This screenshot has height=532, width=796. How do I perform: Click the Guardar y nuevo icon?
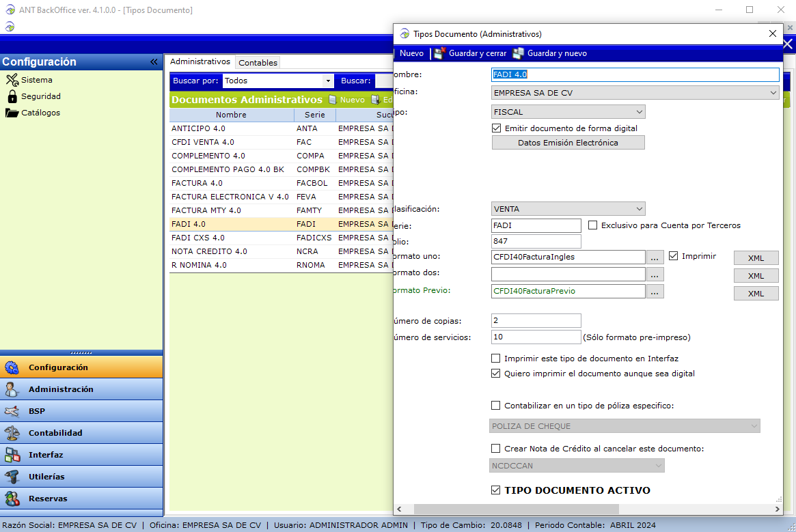tap(519, 53)
